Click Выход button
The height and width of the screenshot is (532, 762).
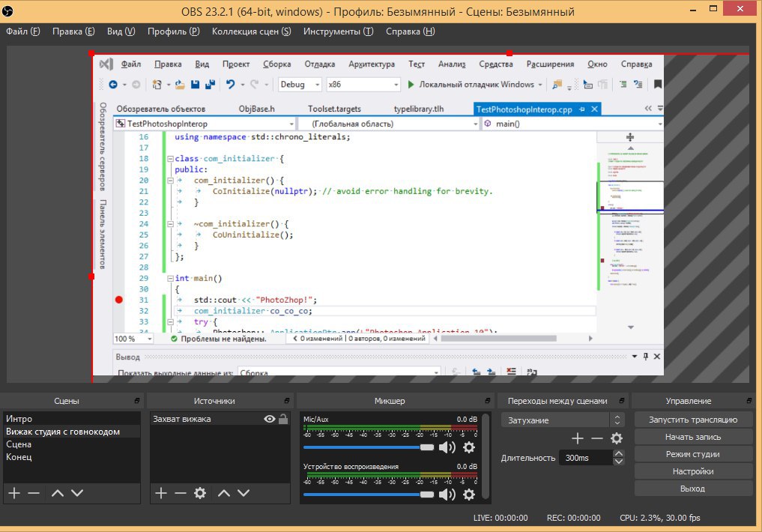point(693,489)
